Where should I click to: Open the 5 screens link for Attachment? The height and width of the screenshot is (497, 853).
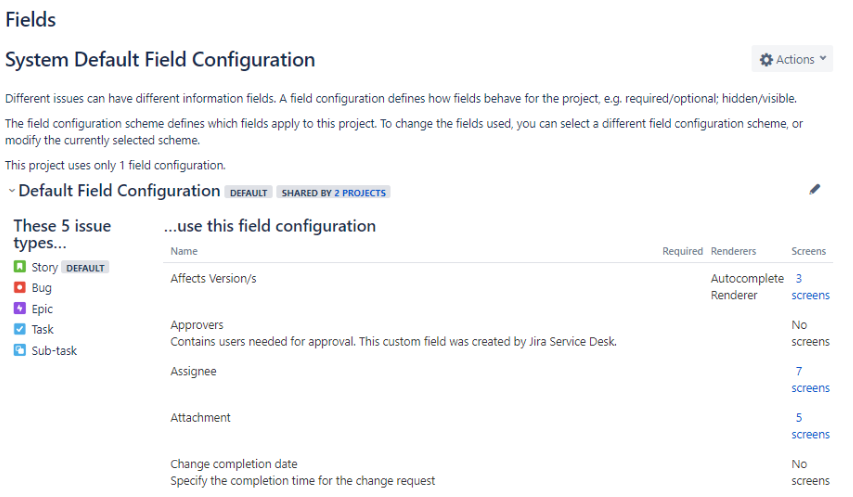[810, 426]
